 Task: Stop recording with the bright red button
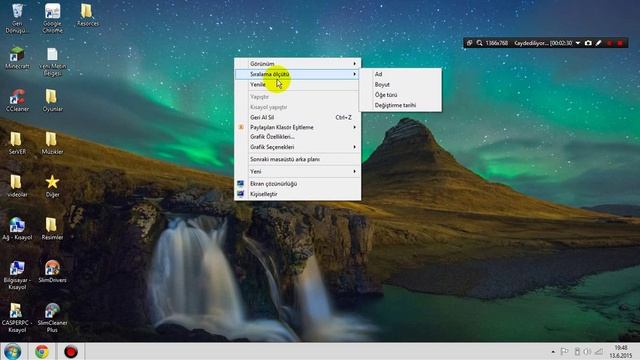point(620,43)
